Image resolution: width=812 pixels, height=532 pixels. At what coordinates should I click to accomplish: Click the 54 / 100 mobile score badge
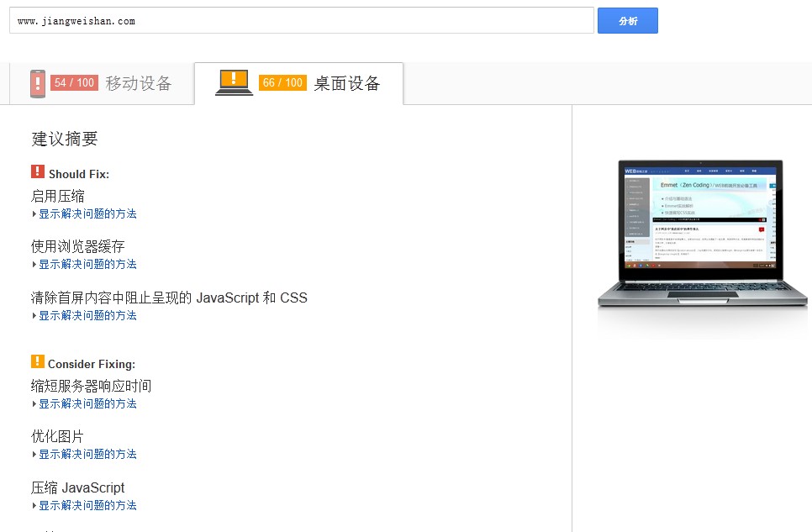pyautogui.click(x=75, y=83)
